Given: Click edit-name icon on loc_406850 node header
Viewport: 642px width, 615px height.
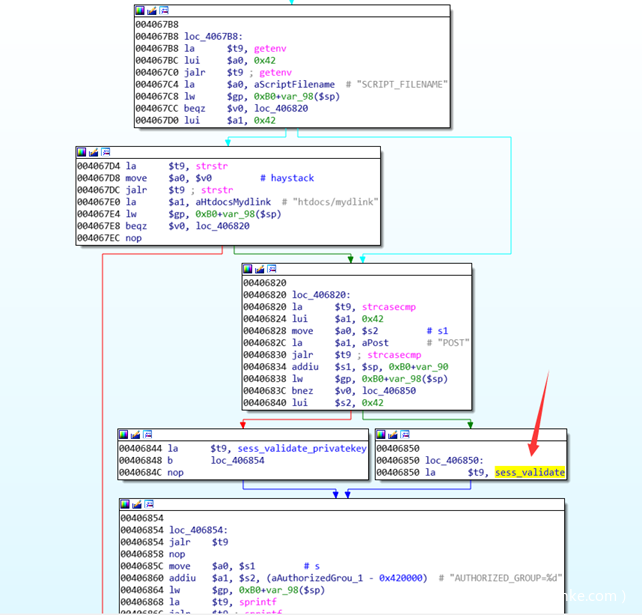Looking at the screenshot, I should pyautogui.click(x=393, y=434).
